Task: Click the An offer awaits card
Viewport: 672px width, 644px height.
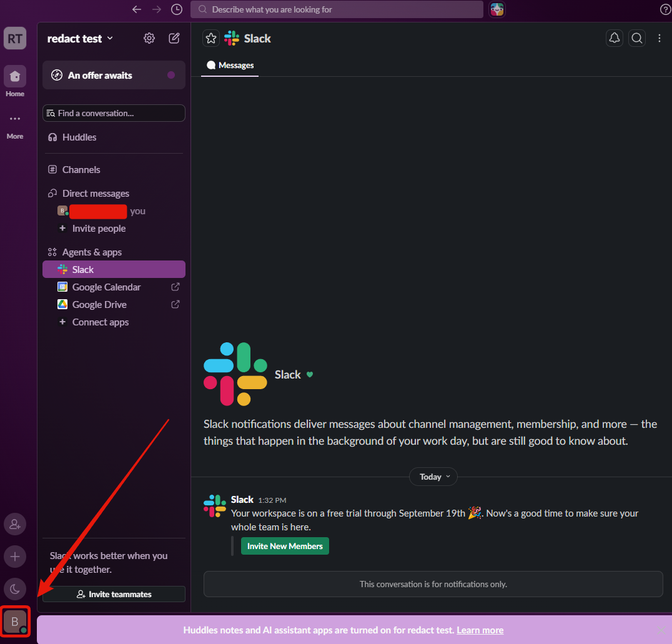Action: click(114, 75)
